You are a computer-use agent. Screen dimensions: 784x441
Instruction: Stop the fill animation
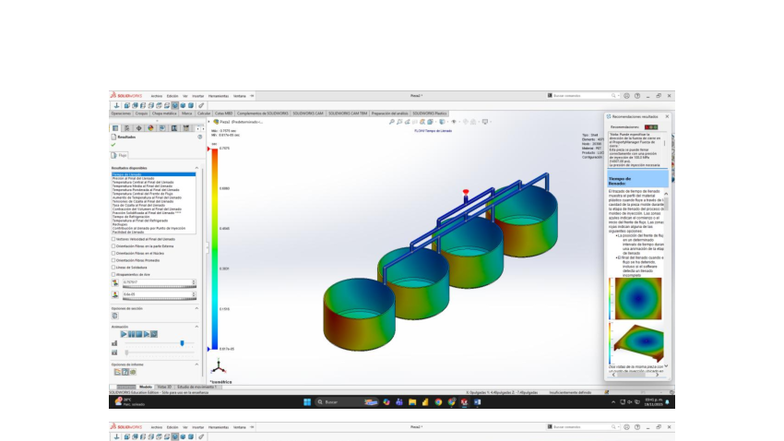pos(139,334)
